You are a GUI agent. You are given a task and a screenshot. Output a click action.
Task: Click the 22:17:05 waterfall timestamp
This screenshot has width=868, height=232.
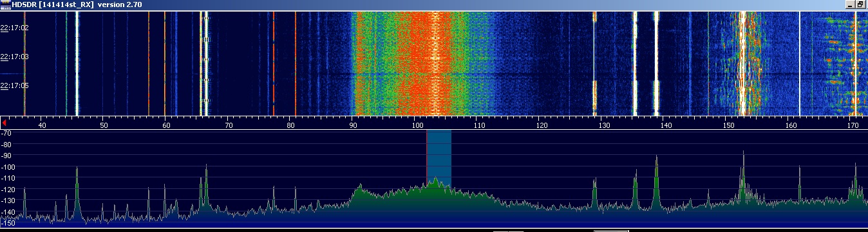(x=14, y=85)
